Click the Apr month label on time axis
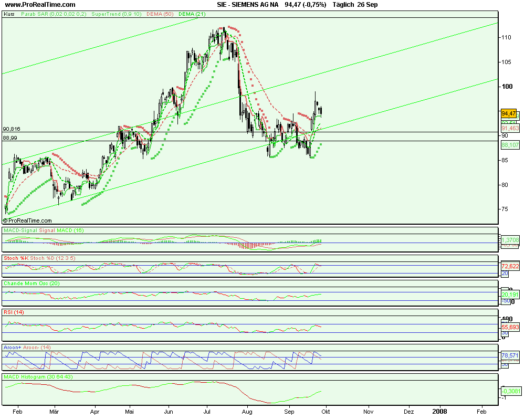 click(x=94, y=412)
